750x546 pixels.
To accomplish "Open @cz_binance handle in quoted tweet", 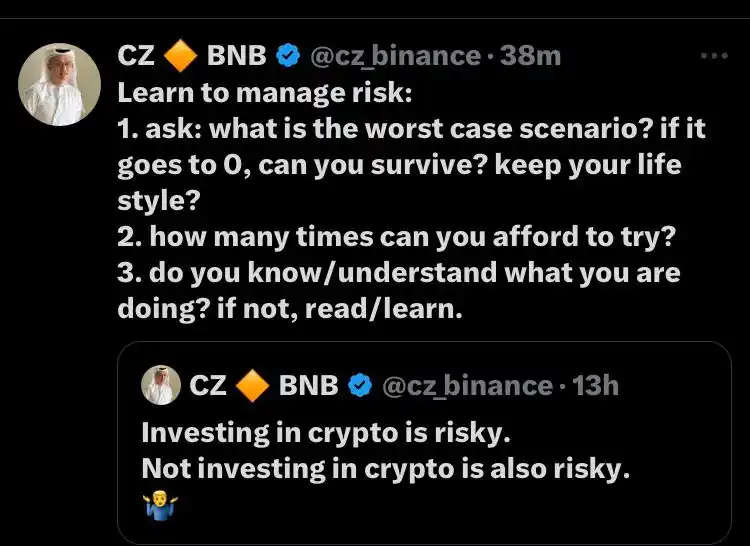I will click(467, 386).
